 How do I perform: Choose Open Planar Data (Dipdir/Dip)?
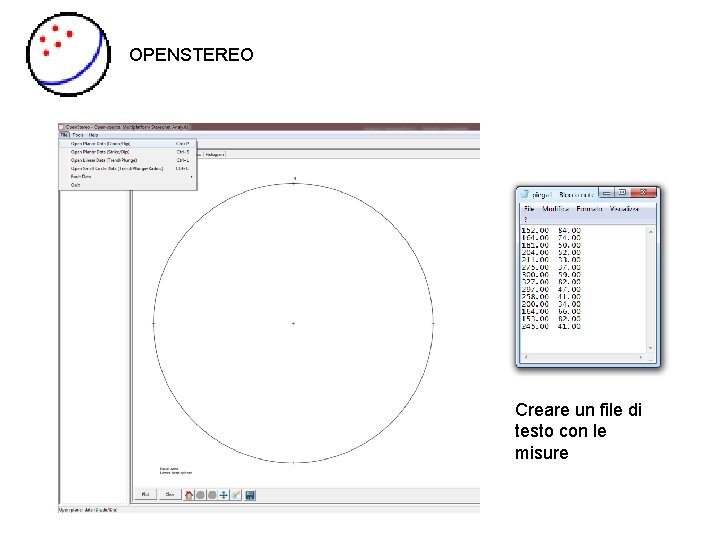(128, 144)
